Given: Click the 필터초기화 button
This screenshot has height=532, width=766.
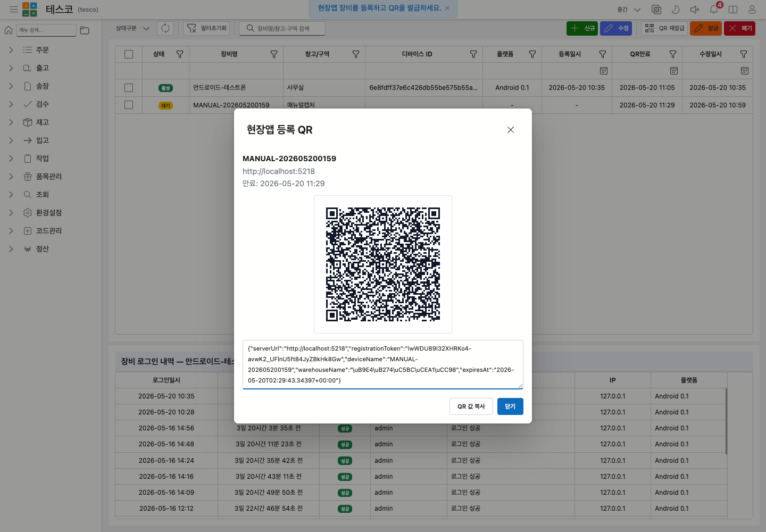Looking at the screenshot, I should pos(206,28).
